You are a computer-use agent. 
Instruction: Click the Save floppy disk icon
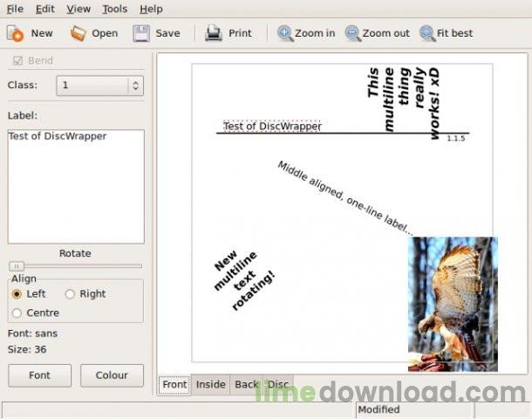point(141,33)
